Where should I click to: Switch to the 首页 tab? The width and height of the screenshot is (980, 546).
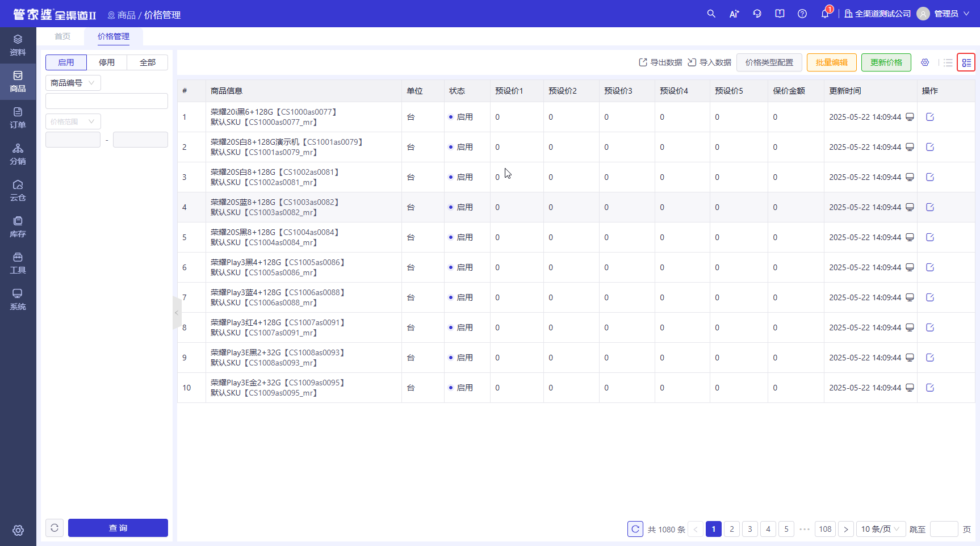pos(62,36)
